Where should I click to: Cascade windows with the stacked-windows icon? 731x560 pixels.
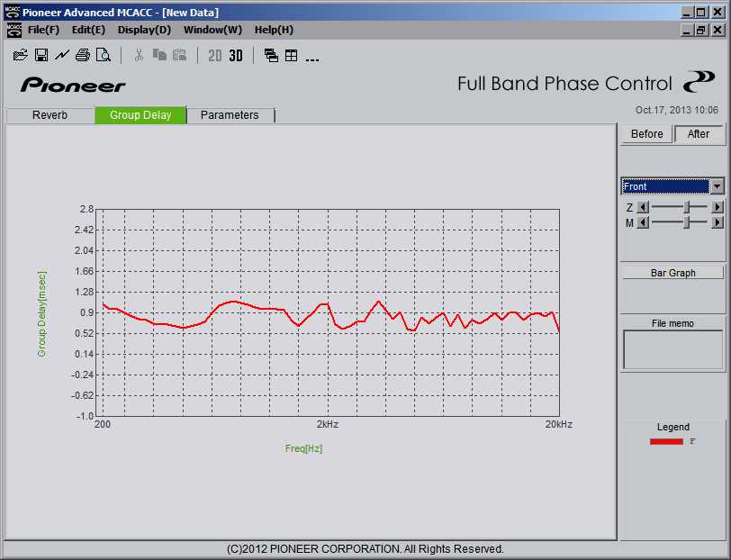click(x=271, y=56)
